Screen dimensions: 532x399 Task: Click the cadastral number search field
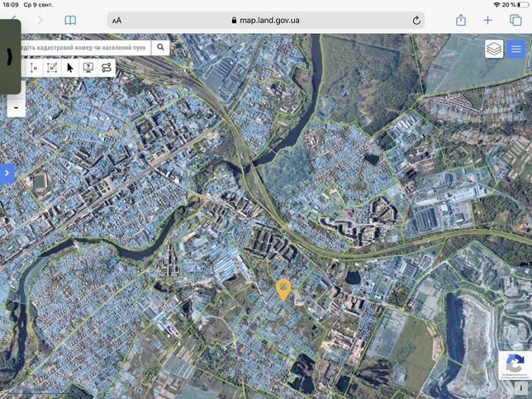click(85, 48)
